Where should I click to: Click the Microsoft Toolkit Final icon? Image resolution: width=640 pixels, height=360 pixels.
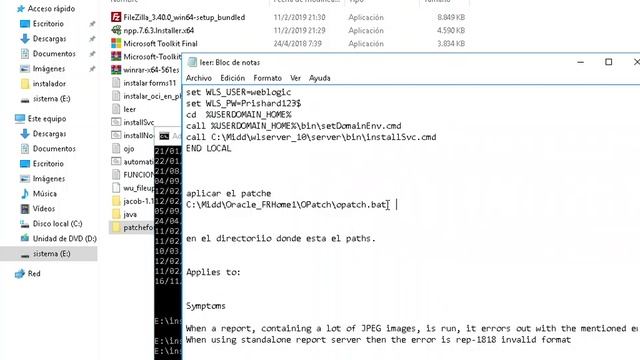click(x=116, y=43)
